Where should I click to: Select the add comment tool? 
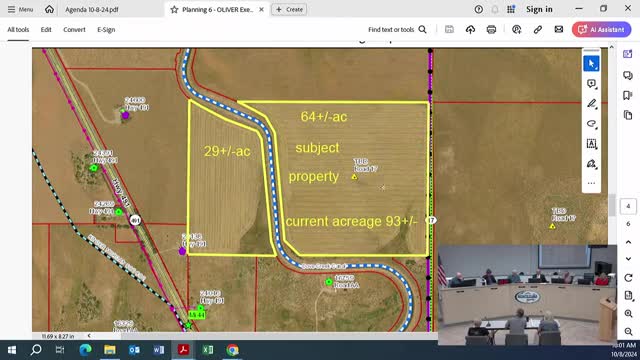tap(591, 84)
